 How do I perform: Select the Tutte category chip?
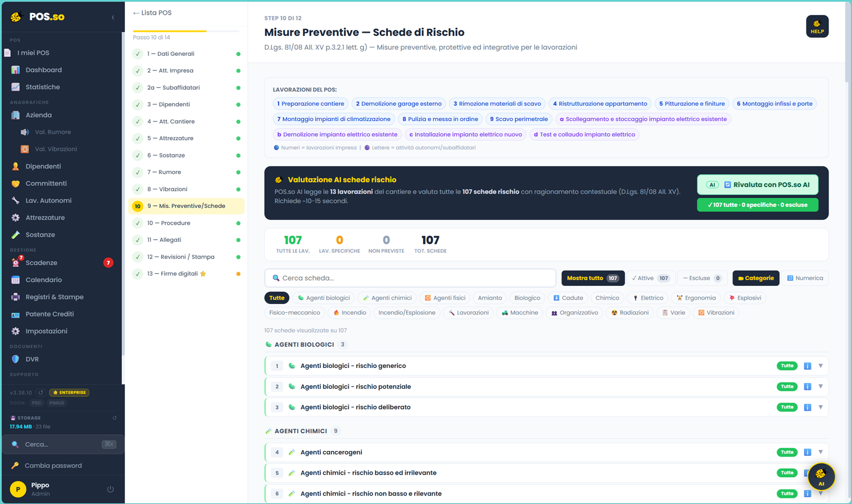[x=277, y=298]
